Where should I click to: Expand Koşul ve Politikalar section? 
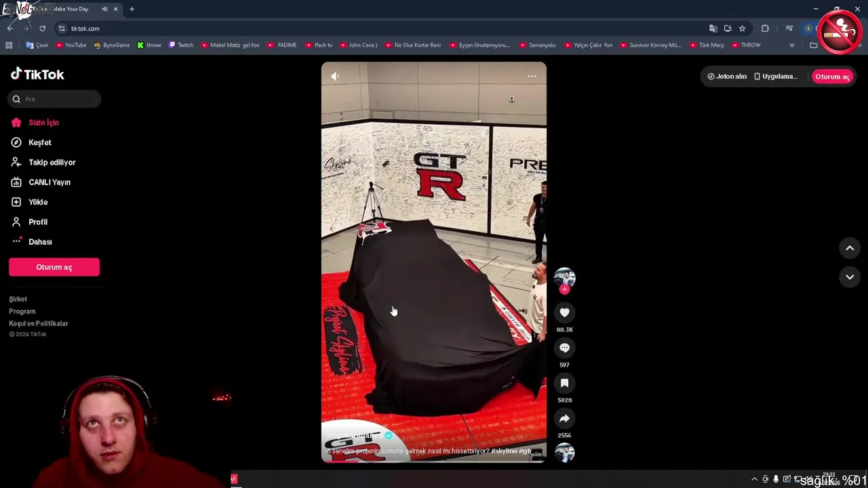coord(38,323)
